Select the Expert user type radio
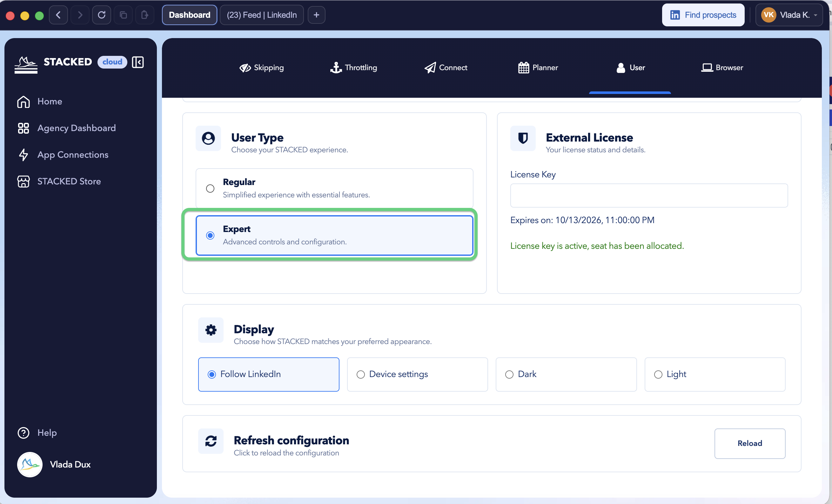Viewport: 832px width, 504px height. (210, 235)
